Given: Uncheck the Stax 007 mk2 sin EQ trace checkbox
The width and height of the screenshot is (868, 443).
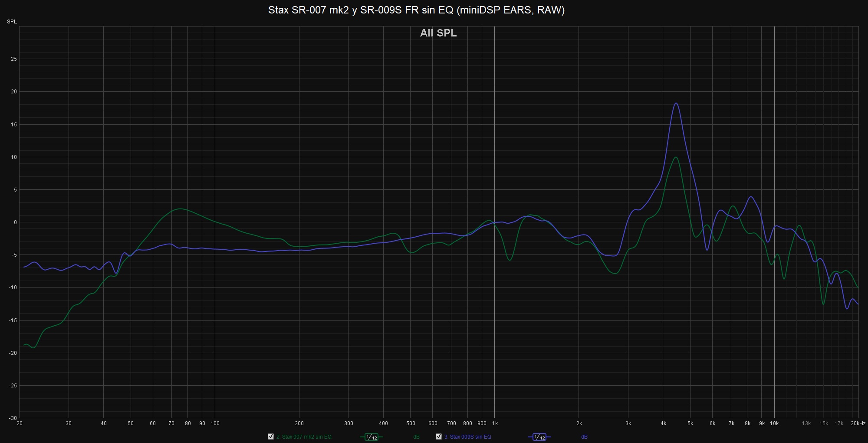Looking at the screenshot, I should (271, 436).
